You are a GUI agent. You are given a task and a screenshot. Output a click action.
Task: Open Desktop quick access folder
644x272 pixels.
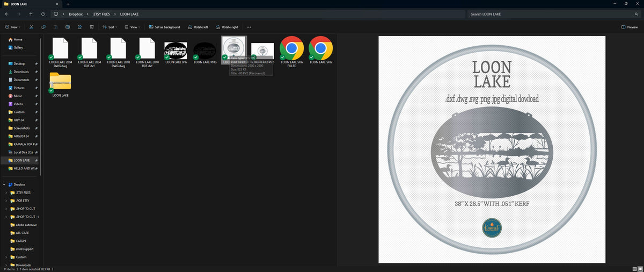coord(19,63)
